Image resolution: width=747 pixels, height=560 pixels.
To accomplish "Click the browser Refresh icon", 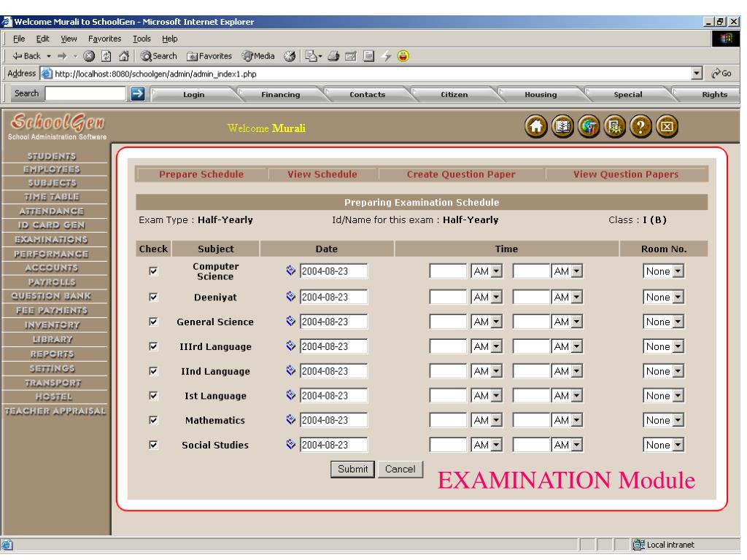I will (107, 56).
